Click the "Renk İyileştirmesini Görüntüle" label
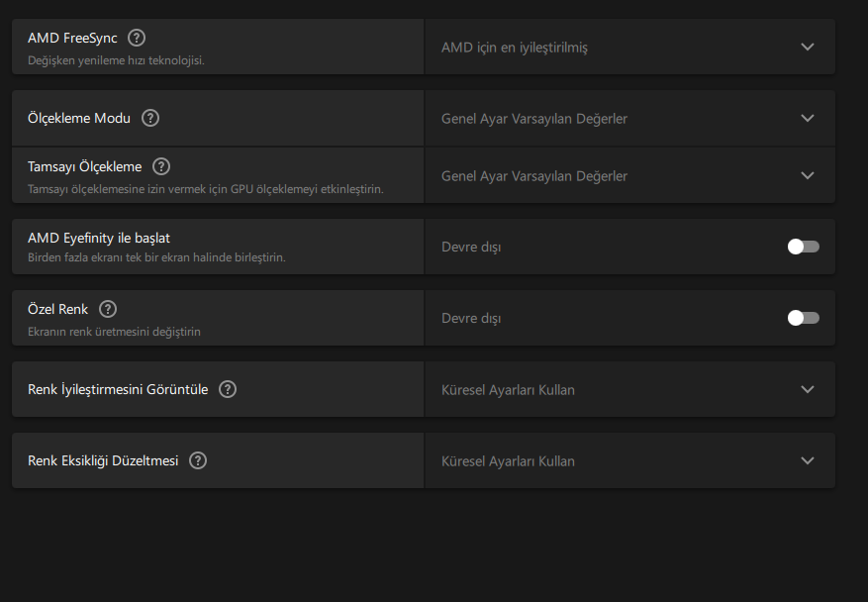This screenshot has height=602, width=868. (118, 389)
